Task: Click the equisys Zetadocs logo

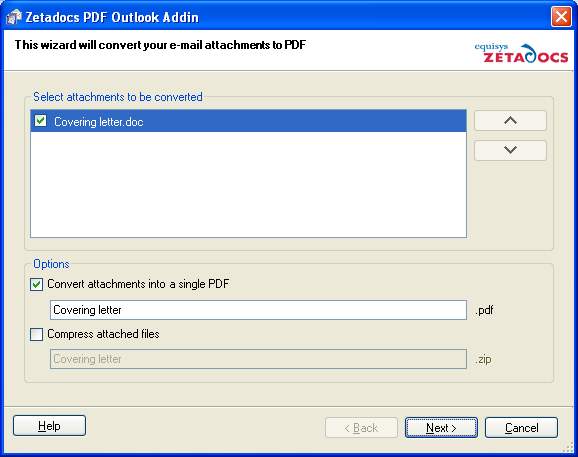Action: tap(521, 53)
